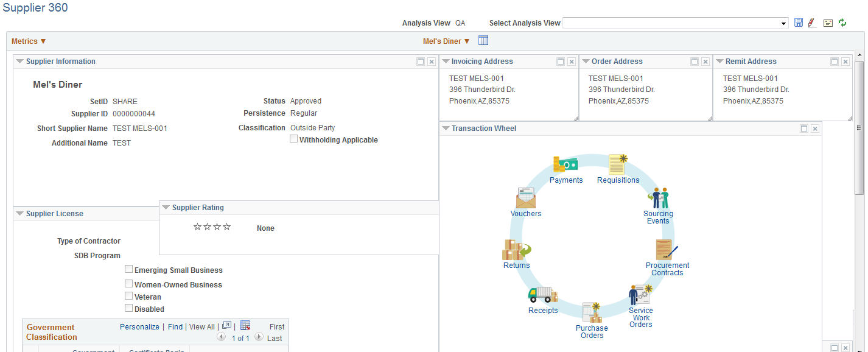Close the Order Address pagelet

705,62
